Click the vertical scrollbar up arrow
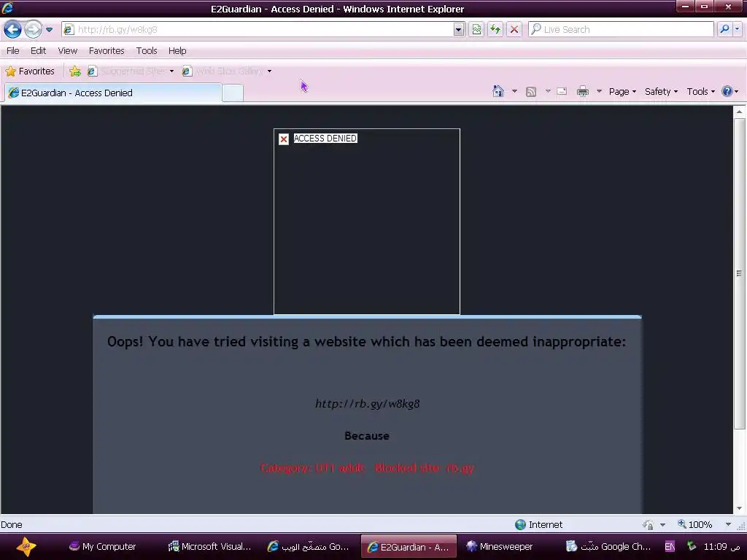 (x=740, y=112)
